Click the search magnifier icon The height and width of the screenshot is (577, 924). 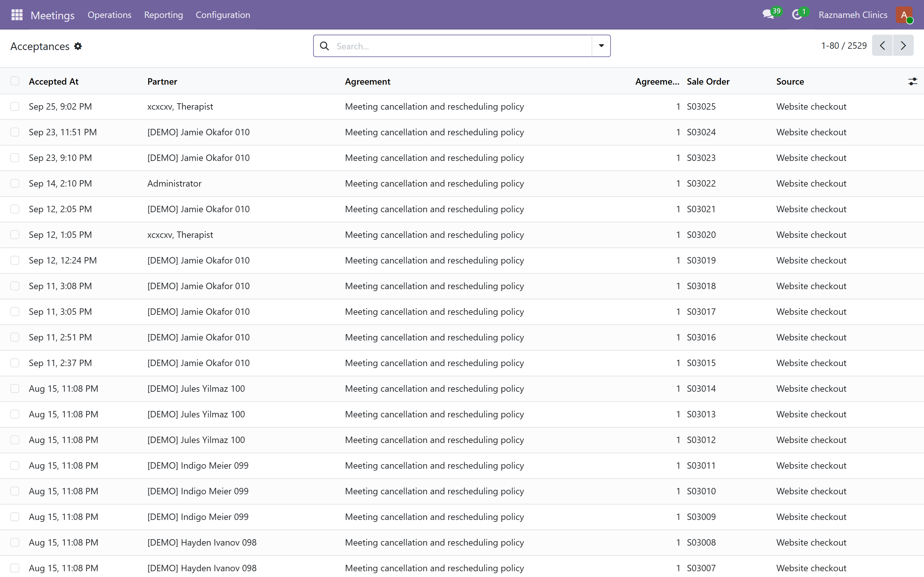pos(325,46)
